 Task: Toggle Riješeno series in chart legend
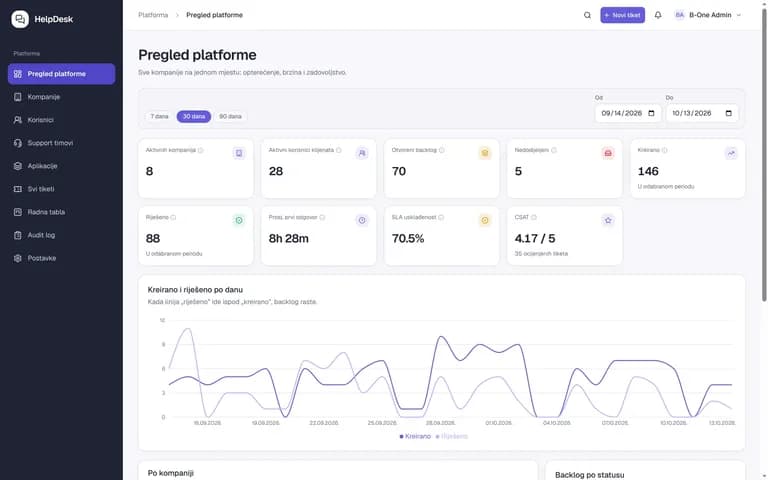tap(452, 436)
